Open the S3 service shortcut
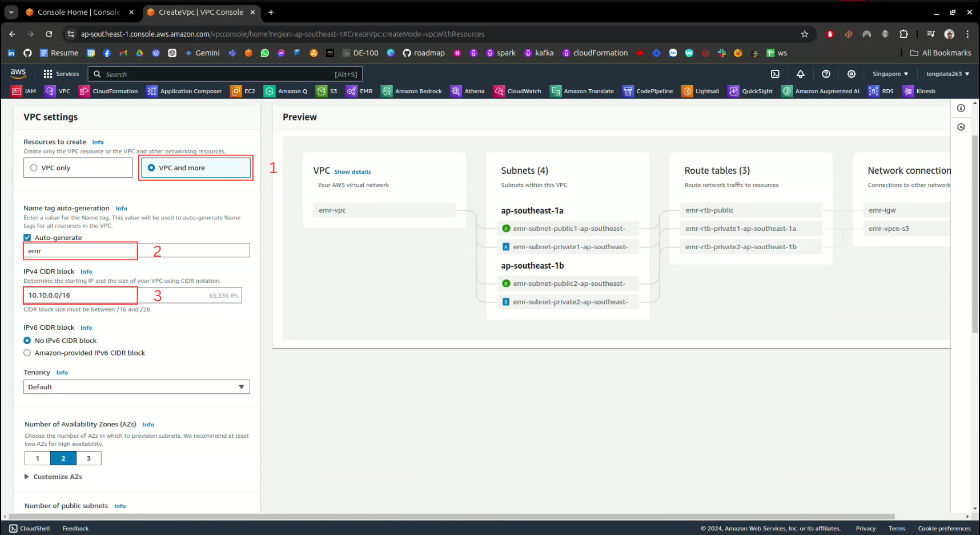This screenshot has height=535, width=980. pos(327,91)
